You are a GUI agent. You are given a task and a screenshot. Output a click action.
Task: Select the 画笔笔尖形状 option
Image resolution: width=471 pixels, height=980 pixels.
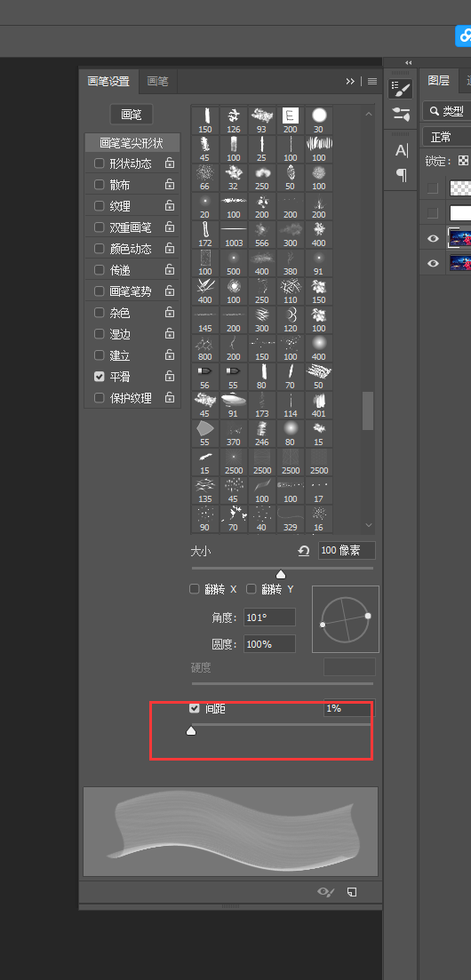[132, 142]
